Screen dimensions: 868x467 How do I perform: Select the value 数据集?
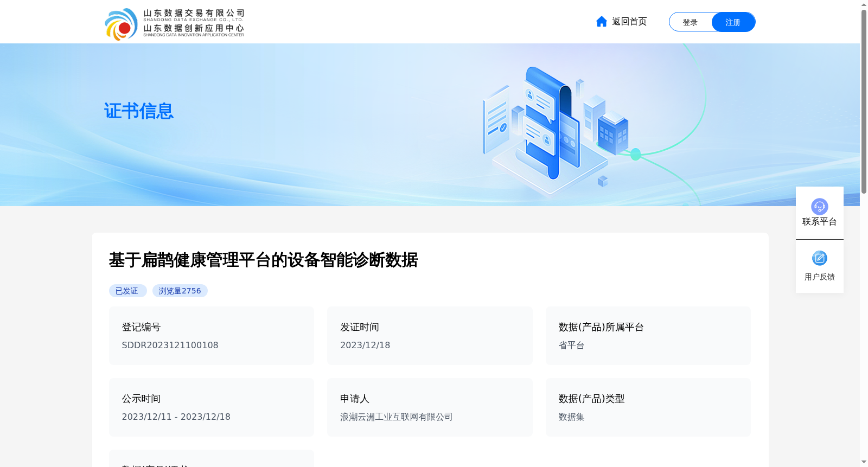pyautogui.click(x=571, y=417)
